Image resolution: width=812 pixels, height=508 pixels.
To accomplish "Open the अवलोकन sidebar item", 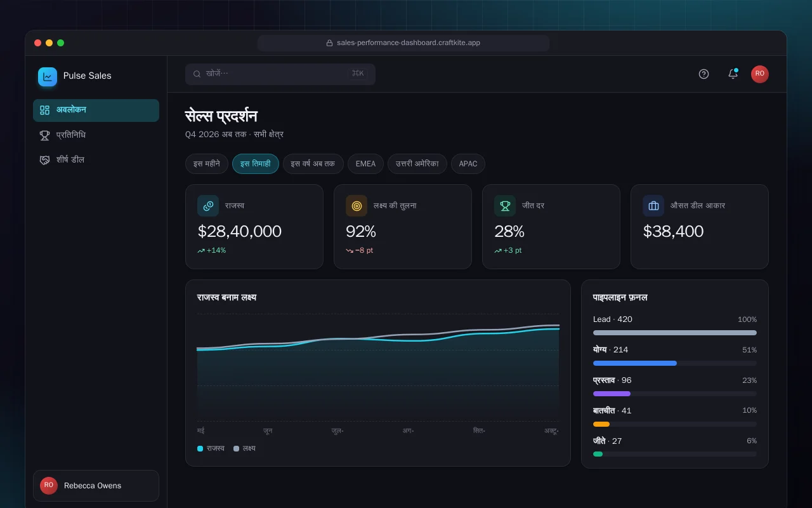I will [x=96, y=110].
